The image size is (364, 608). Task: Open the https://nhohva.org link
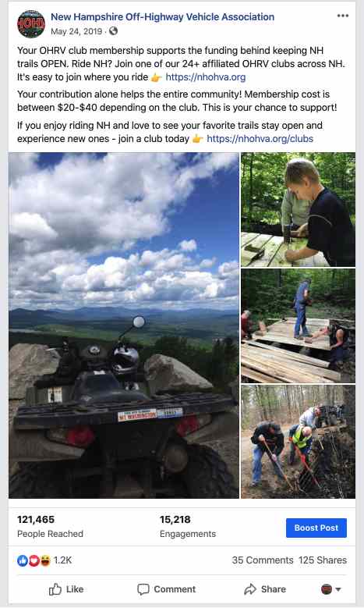pos(206,76)
